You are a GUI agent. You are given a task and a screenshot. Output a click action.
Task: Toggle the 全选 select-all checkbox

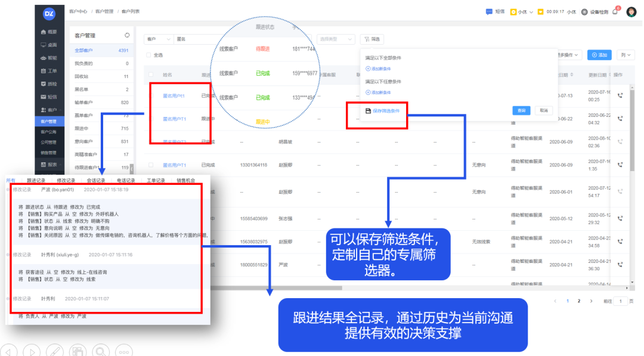149,55
